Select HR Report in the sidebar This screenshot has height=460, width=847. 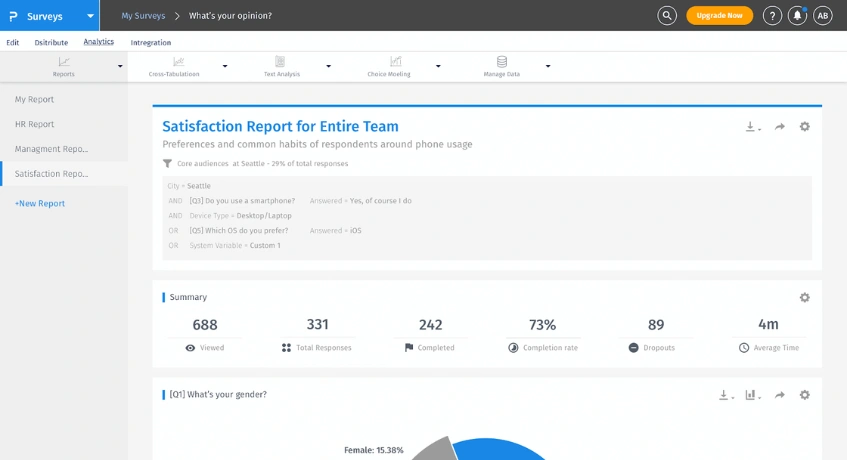[x=35, y=124]
